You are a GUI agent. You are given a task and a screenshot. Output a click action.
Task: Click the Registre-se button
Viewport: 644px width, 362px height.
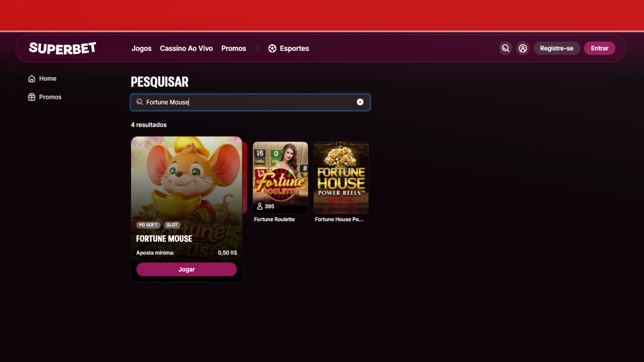[556, 48]
